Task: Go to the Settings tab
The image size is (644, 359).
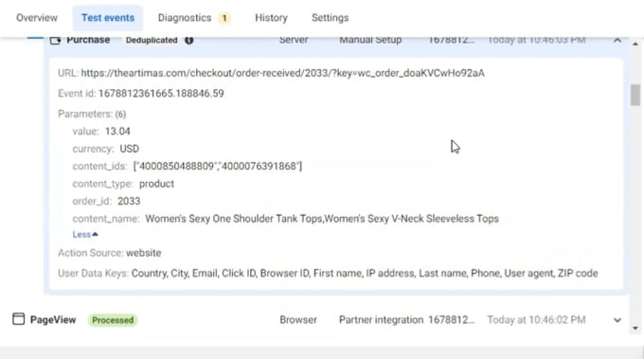Action: pos(330,18)
